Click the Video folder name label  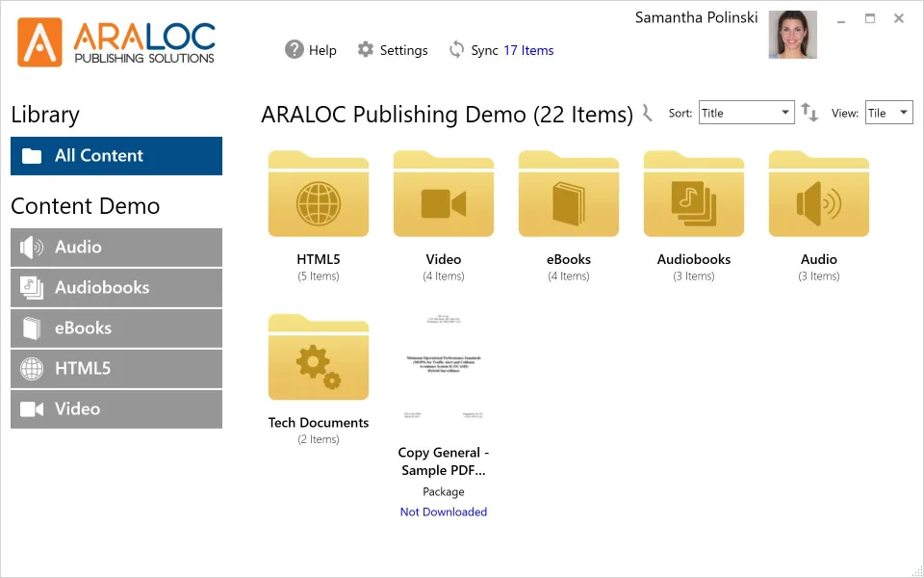pyautogui.click(x=443, y=259)
